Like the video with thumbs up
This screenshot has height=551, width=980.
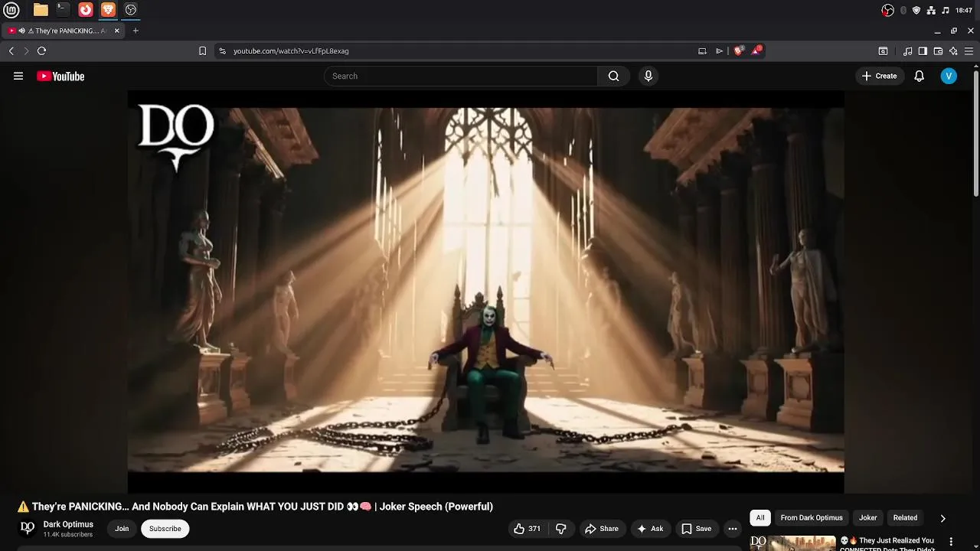point(528,529)
